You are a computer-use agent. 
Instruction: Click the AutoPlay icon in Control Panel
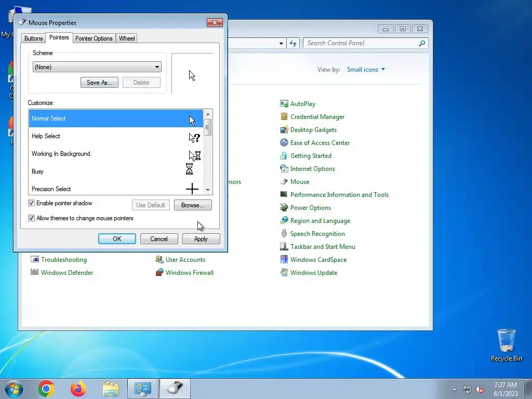[x=284, y=103]
